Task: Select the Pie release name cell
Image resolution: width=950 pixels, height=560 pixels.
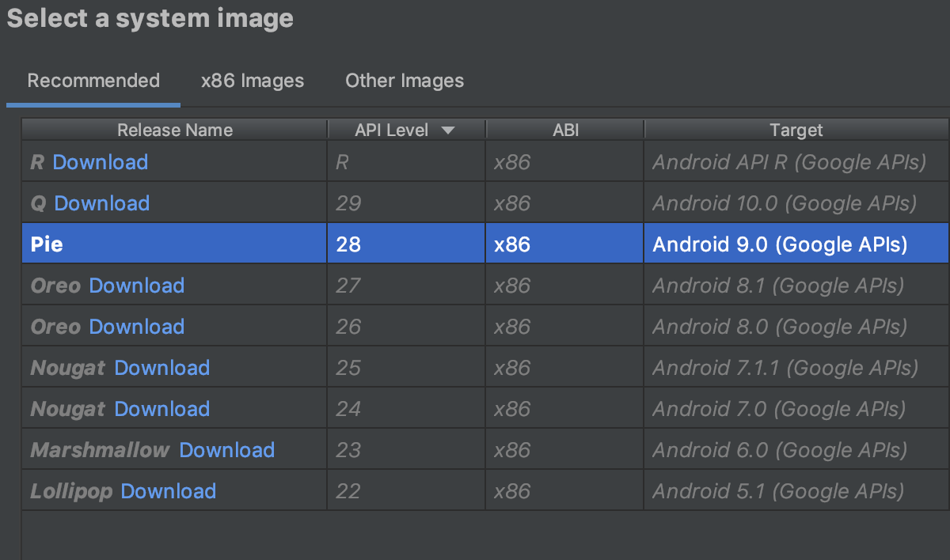Action: pyautogui.click(x=175, y=244)
